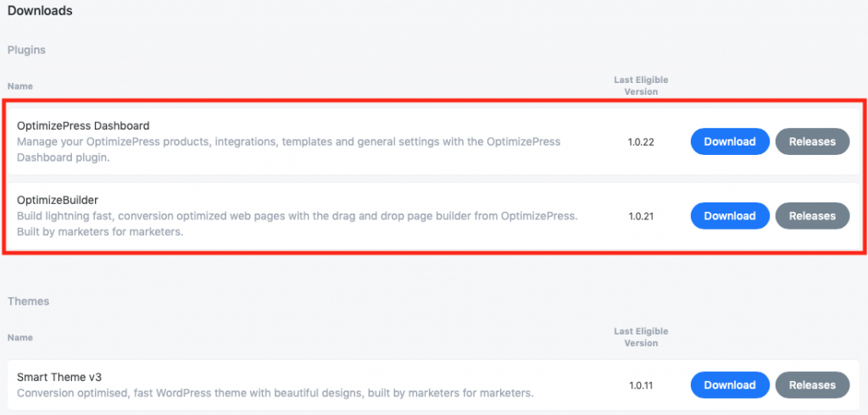Select version number 1.0.21
Image resolution: width=868 pixels, height=415 pixels.
[641, 216]
